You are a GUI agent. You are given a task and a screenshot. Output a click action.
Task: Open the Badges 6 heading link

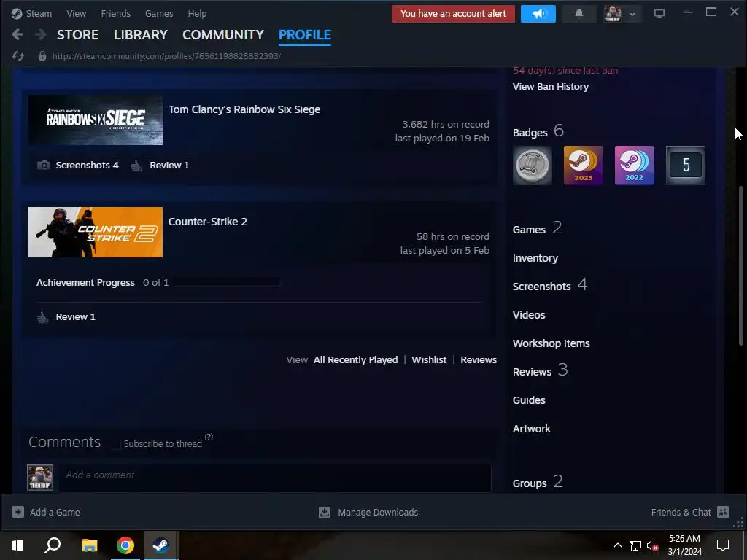point(538,131)
